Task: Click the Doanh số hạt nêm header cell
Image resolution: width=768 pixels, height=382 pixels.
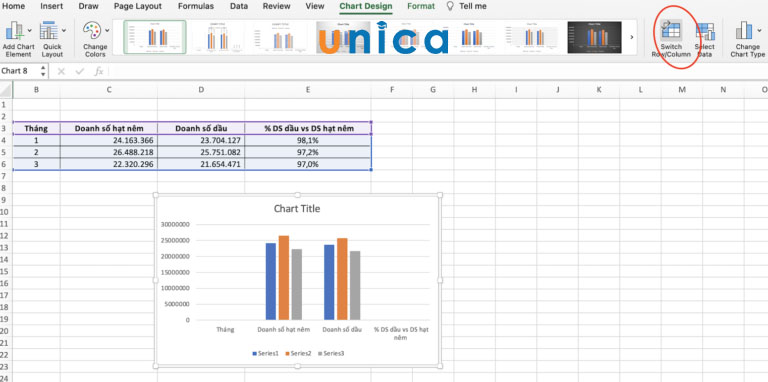Action: pos(109,128)
